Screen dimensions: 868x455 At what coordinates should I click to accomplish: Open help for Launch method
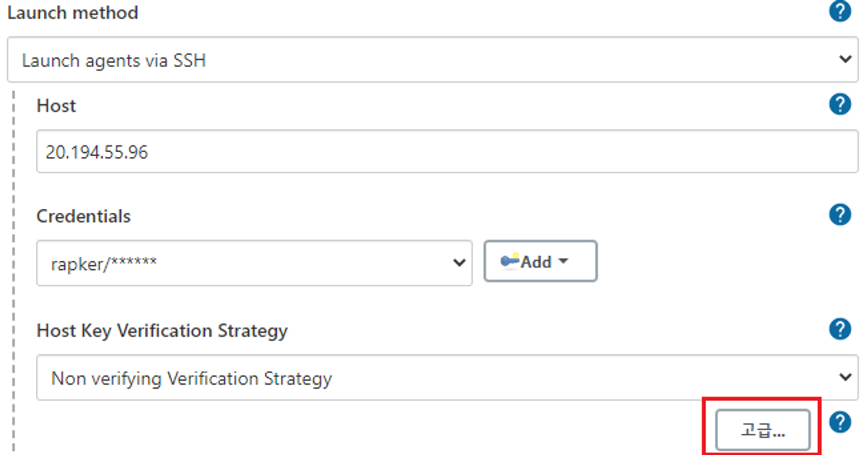click(840, 11)
